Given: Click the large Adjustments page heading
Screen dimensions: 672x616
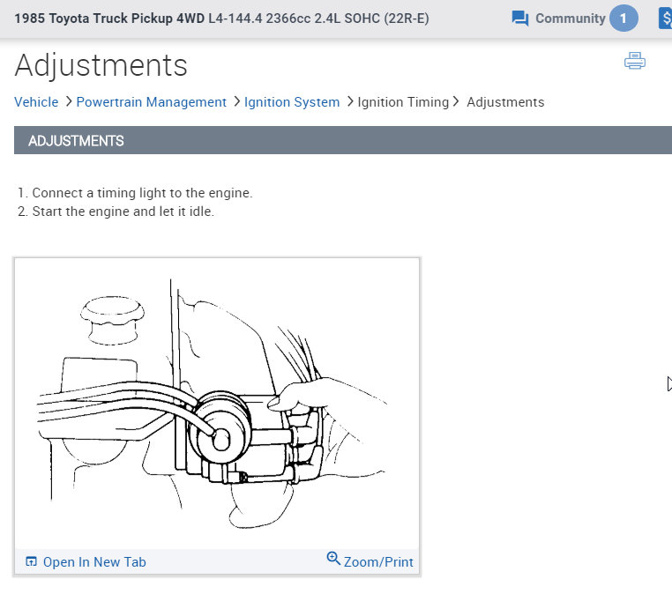Looking at the screenshot, I should tap(101, 65).
